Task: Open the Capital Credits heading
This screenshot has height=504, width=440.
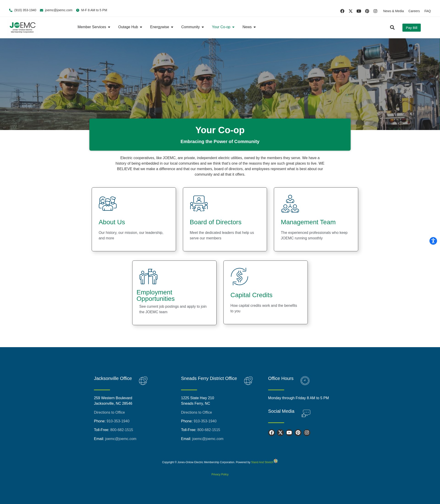Action: (251, 295)
